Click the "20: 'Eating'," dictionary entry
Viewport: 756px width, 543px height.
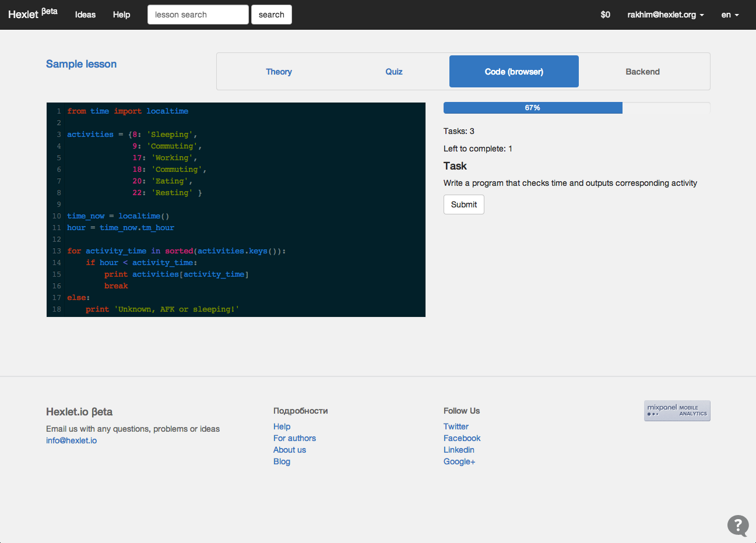click(163, 181)
